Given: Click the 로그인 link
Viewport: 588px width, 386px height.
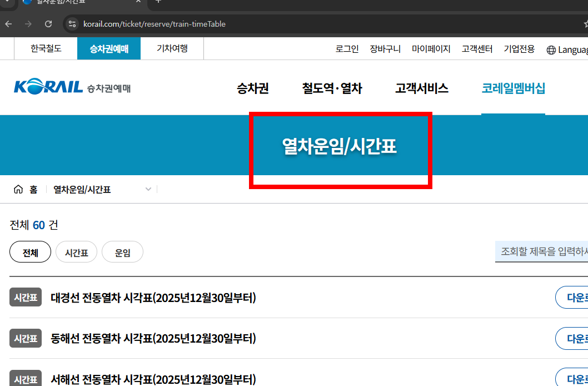Looking at the screenshot, I should coord(347,49).
